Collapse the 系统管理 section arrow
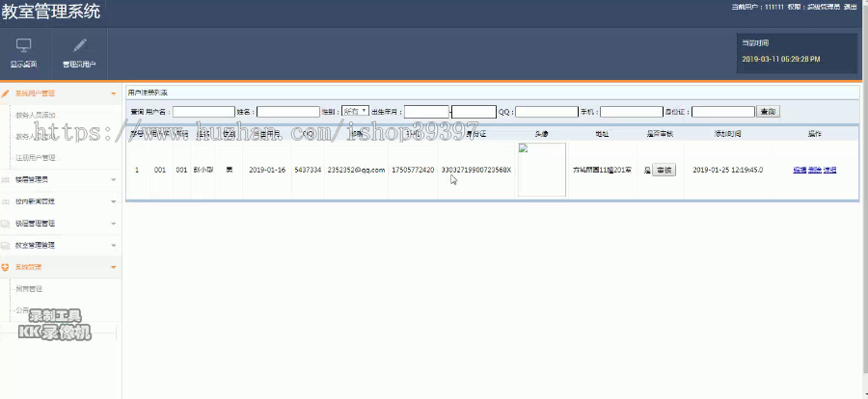 tap(114, 268)
